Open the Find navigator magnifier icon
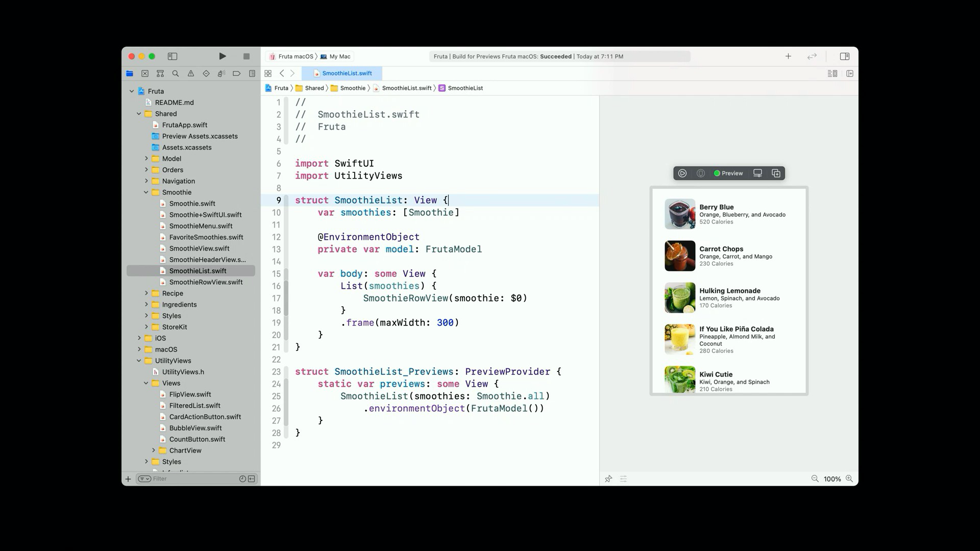980x551 pixels. [176, 73]
